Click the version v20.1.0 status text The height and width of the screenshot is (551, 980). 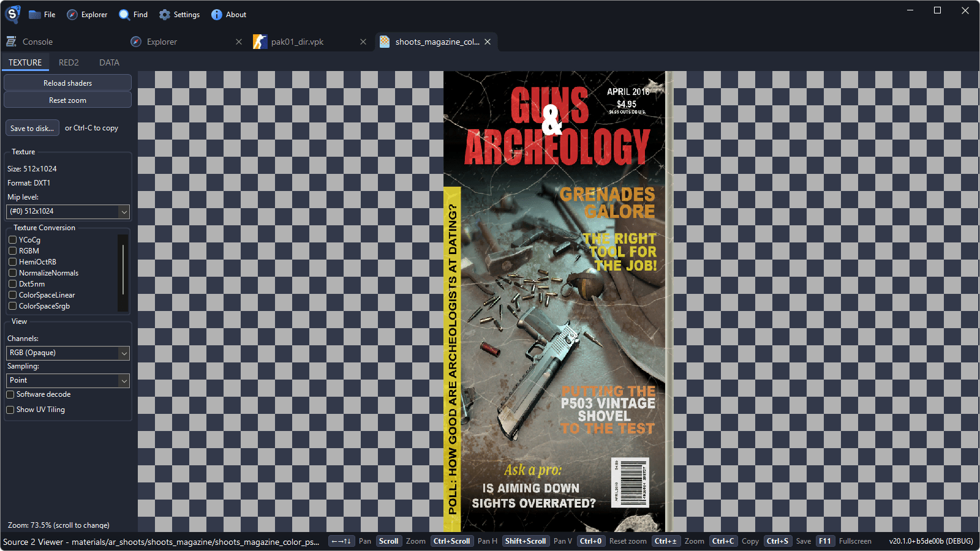point(931,541)
